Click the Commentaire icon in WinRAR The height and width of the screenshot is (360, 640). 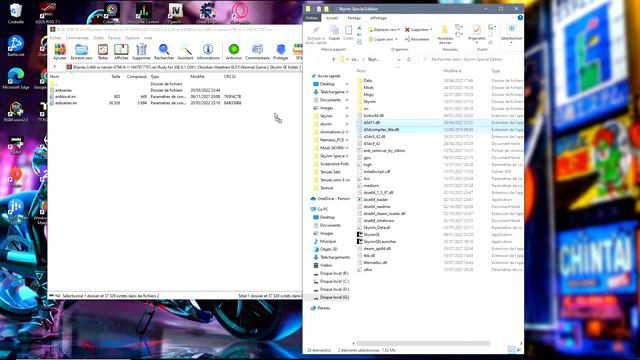point(258,52)
